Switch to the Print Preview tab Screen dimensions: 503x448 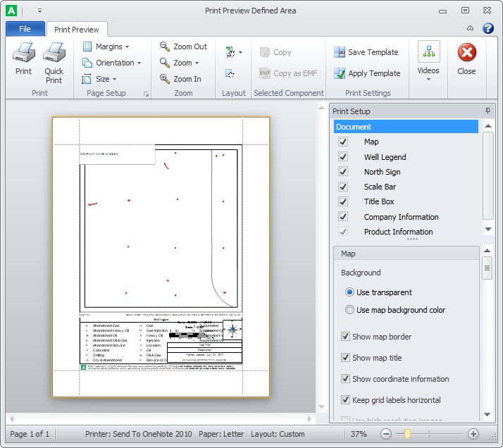click(x=77, y=30)
